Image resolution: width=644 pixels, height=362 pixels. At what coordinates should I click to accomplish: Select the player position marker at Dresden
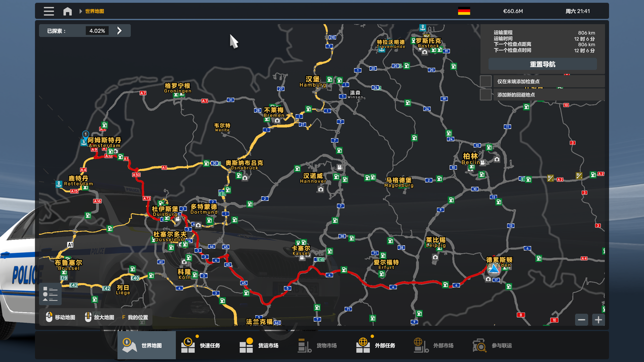pos(493,269)
